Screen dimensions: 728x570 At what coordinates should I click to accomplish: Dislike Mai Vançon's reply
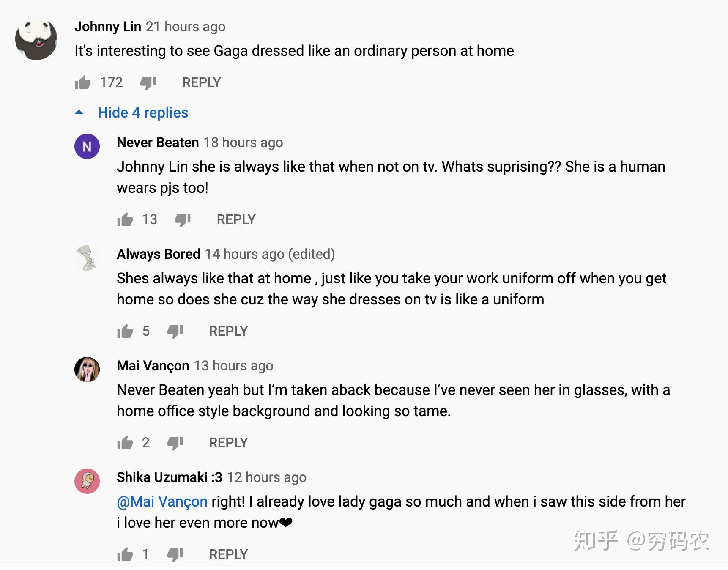[175, 443]
